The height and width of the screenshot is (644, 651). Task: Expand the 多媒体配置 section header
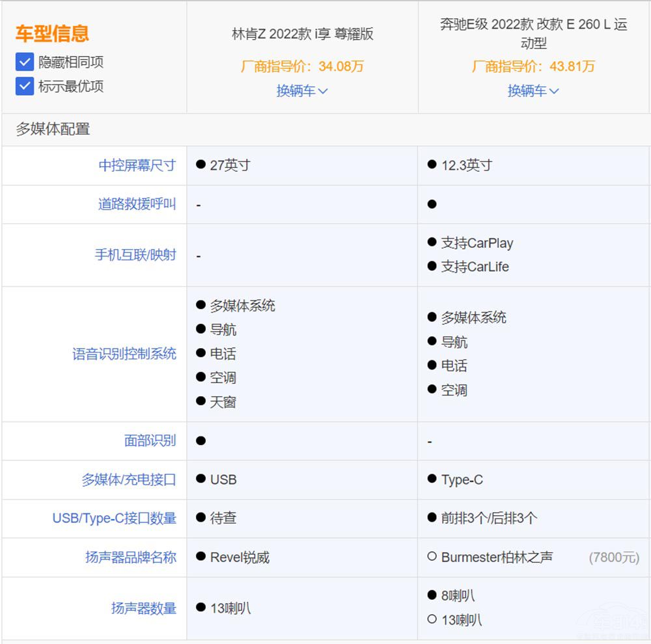pos(51,131)
